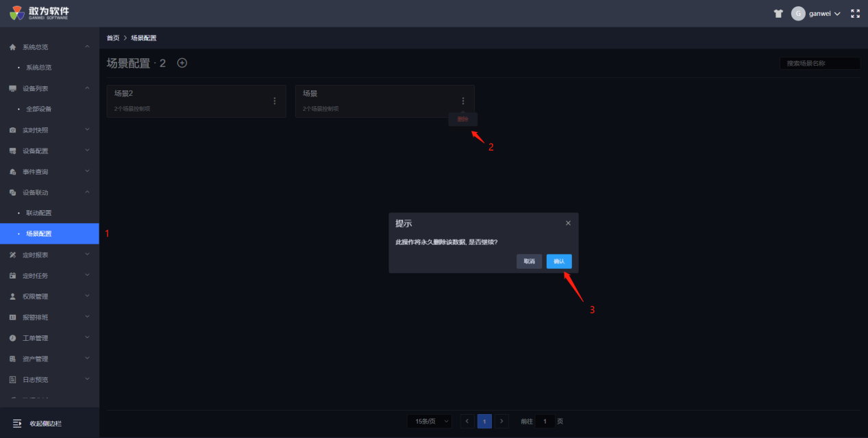868x438 pixels.
Task: Click the icon beside 资产管理
Action: coord(12,359)
